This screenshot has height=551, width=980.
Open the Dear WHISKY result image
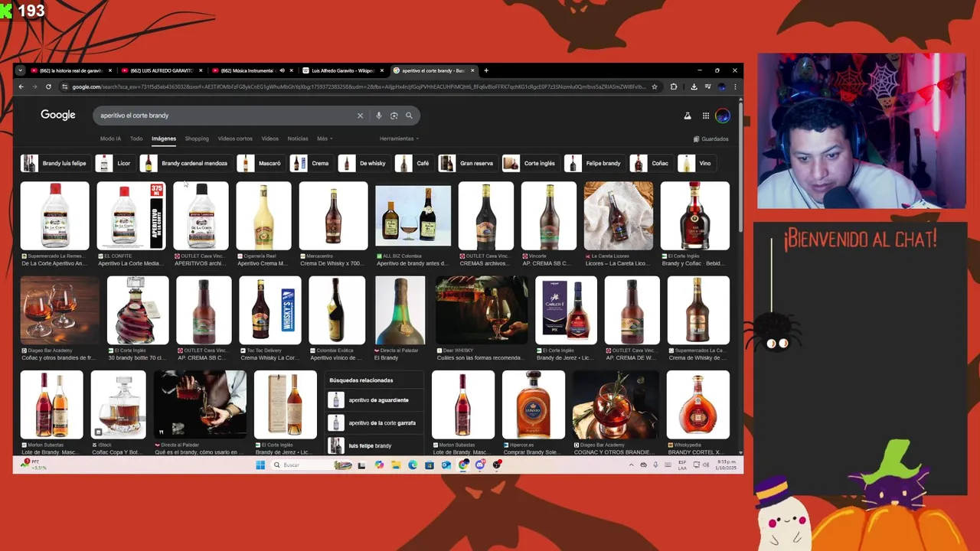pyautogui.click(x=482, y=311)
